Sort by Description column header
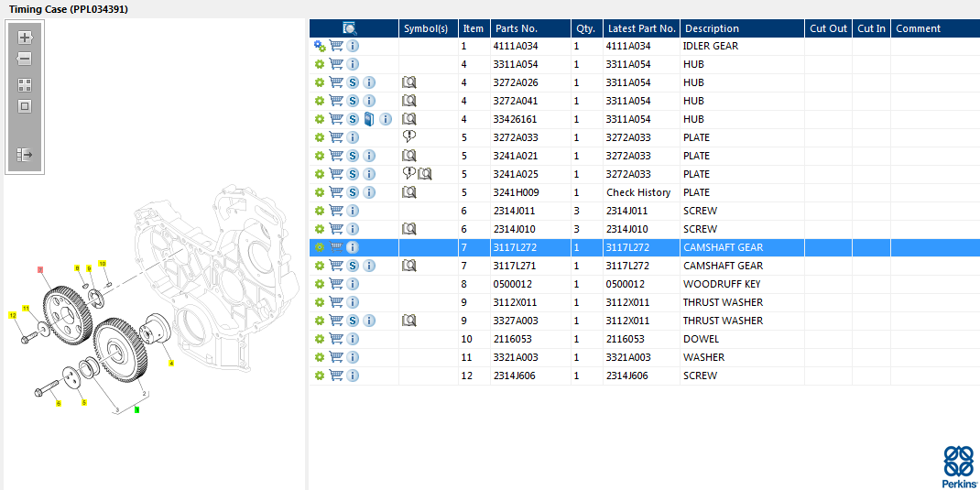This screenshot has height=490, width=980. tap(743, 28)
